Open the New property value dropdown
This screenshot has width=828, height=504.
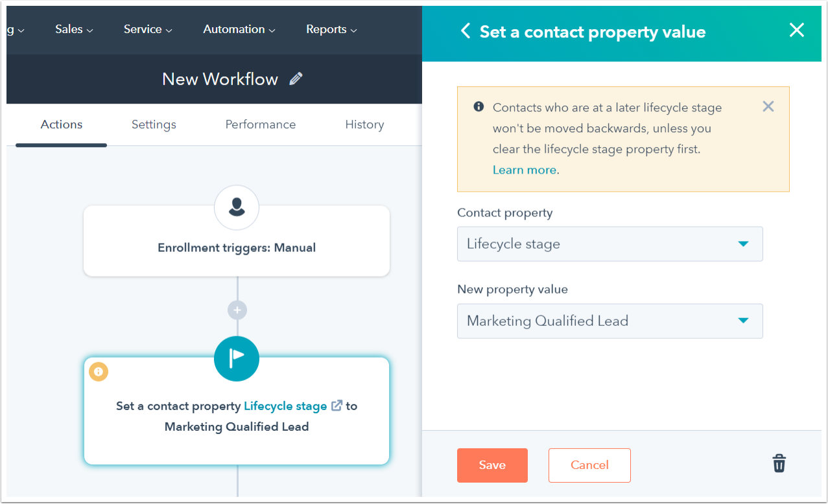[609, 321]
